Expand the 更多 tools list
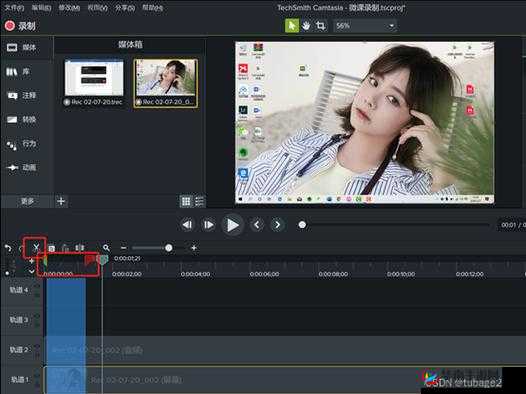This screenshot has width=526, height=394. [x=27, y=201]
